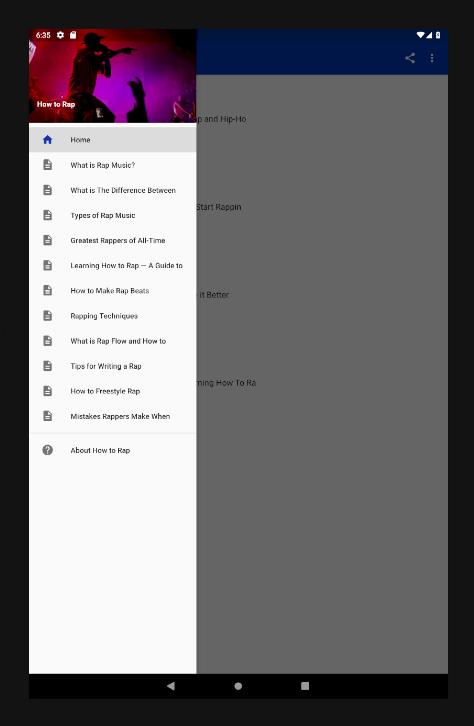This screenshot has height=726, width=474.
Task: Click document icon beside Types of Rap Music
Action: click(47, 215)
